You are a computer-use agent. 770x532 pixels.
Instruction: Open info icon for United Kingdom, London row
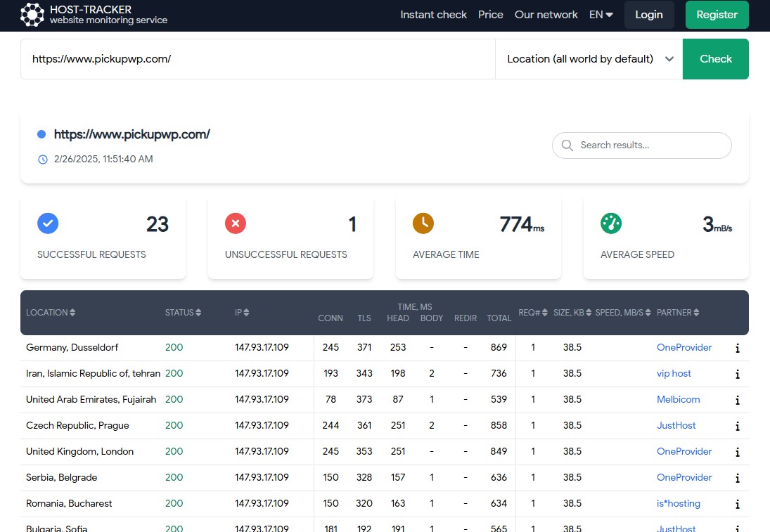[x=737, y=452]
